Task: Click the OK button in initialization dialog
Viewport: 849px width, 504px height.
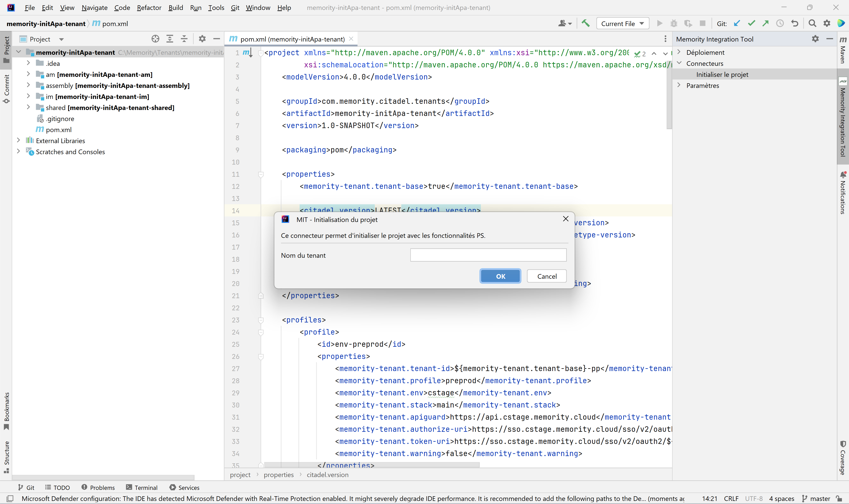Action: (500, 276)
